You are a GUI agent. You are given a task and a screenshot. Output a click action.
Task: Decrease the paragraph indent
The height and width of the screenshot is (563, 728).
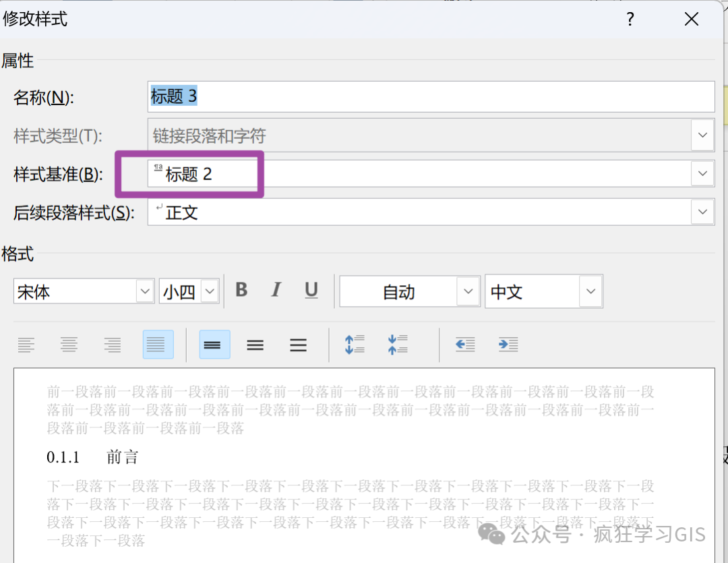[465, 345]
